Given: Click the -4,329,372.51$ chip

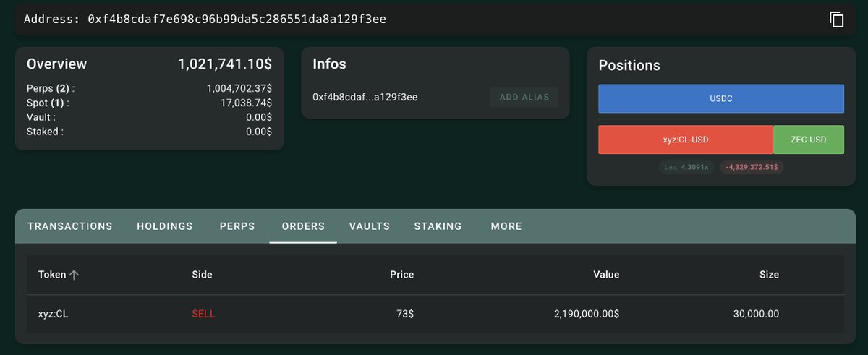Looking at the screenshot, I should (752, 167).
